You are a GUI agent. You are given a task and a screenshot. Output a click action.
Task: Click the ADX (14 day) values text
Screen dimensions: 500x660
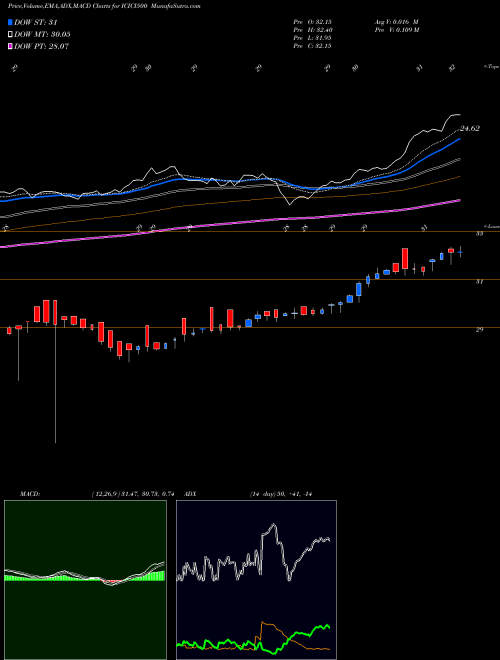coord(280,494)
